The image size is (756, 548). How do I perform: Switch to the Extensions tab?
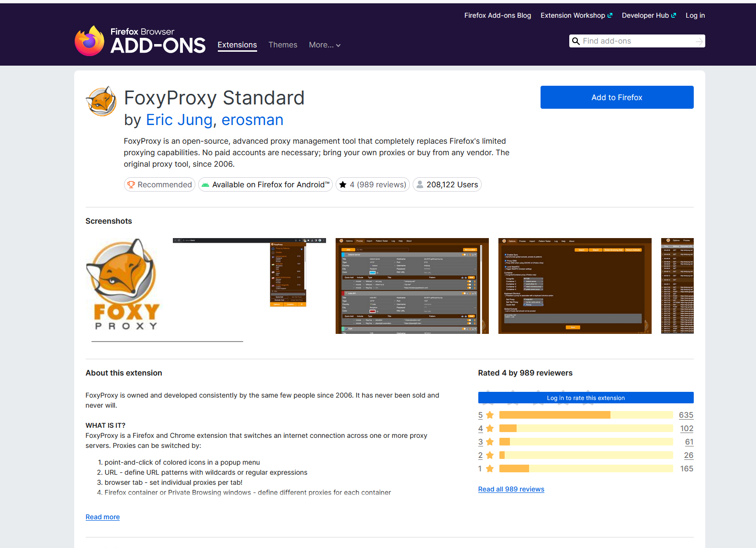(x=237, y=45)
